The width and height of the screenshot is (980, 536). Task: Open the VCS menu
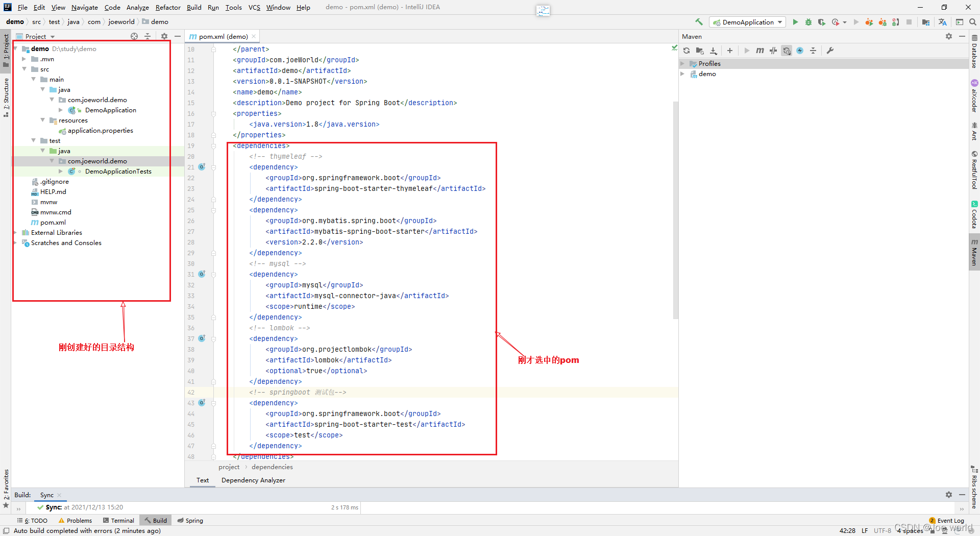pyautogui.click(x=254, y=7)
